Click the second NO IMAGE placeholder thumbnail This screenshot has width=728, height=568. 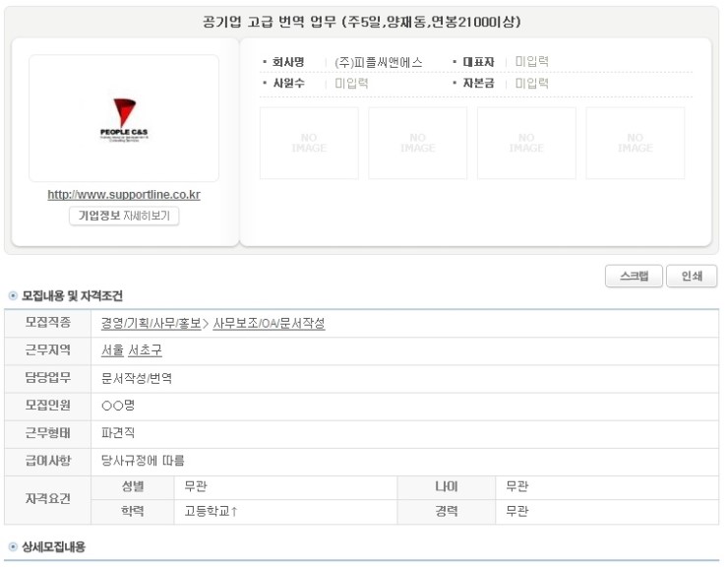[418, 143]
